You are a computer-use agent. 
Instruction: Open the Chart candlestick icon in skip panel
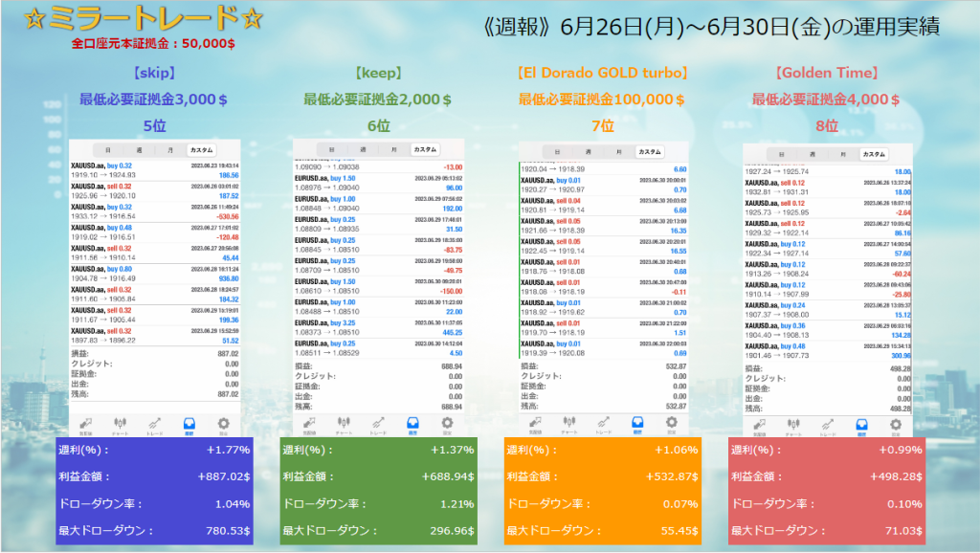(121, 422)
